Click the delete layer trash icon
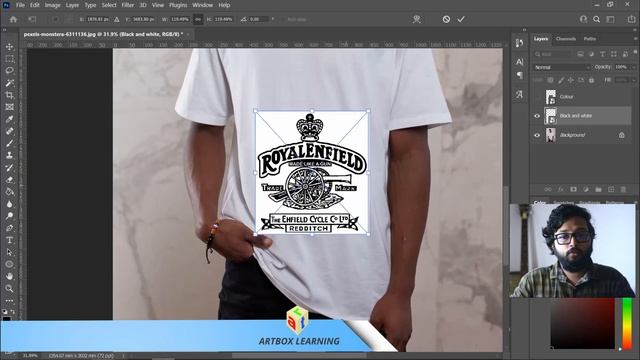640x360 pixels. (x=623, y=189)
